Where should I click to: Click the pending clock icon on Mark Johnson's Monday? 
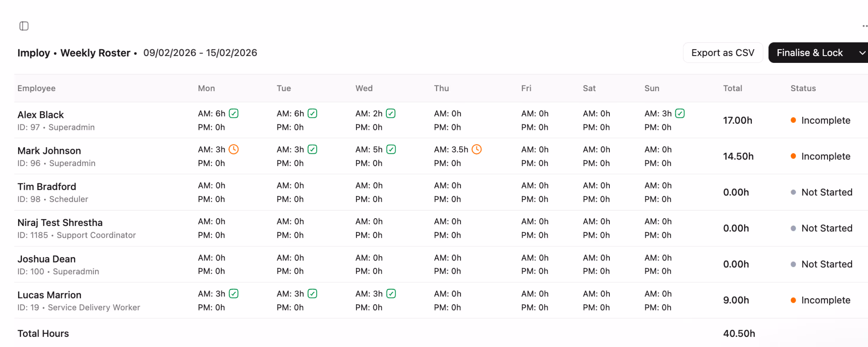click(234, 149)
